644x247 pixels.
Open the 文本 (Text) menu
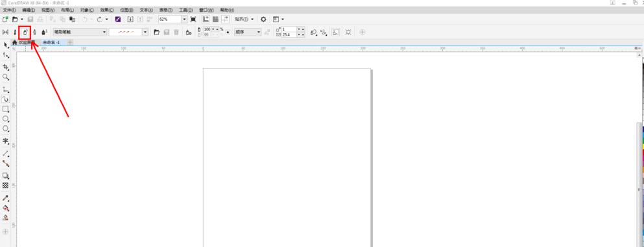click(x=146, y=10)
